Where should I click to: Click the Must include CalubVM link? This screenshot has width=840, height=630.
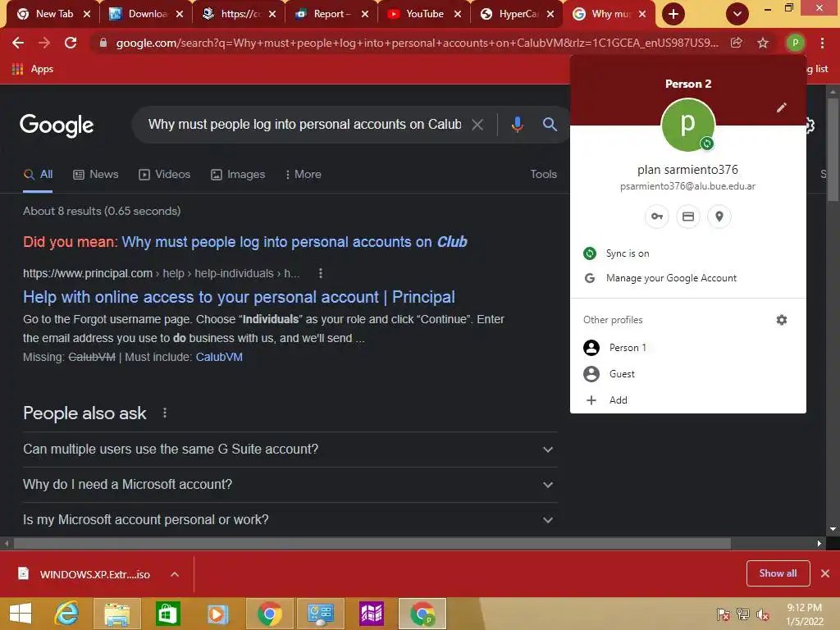219,358
